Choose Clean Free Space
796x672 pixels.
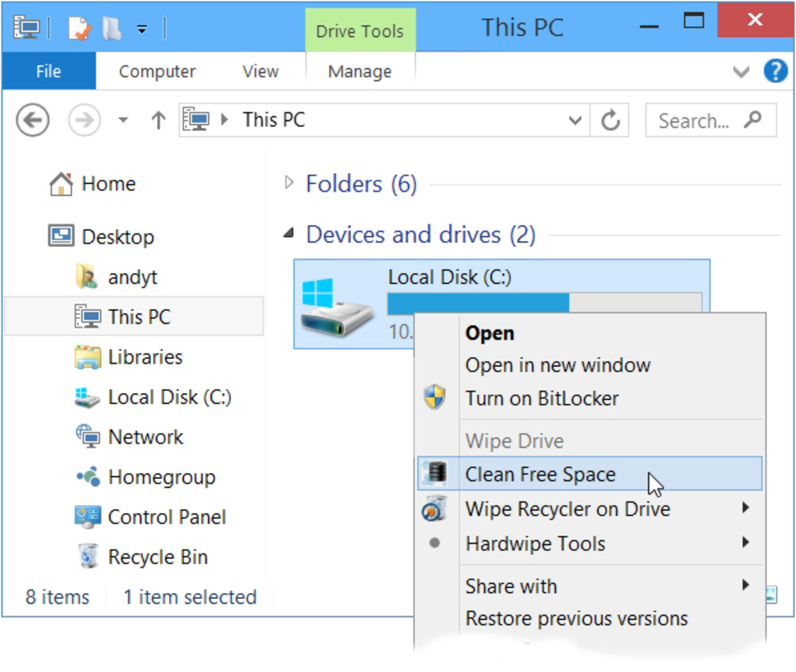point(589,474)
